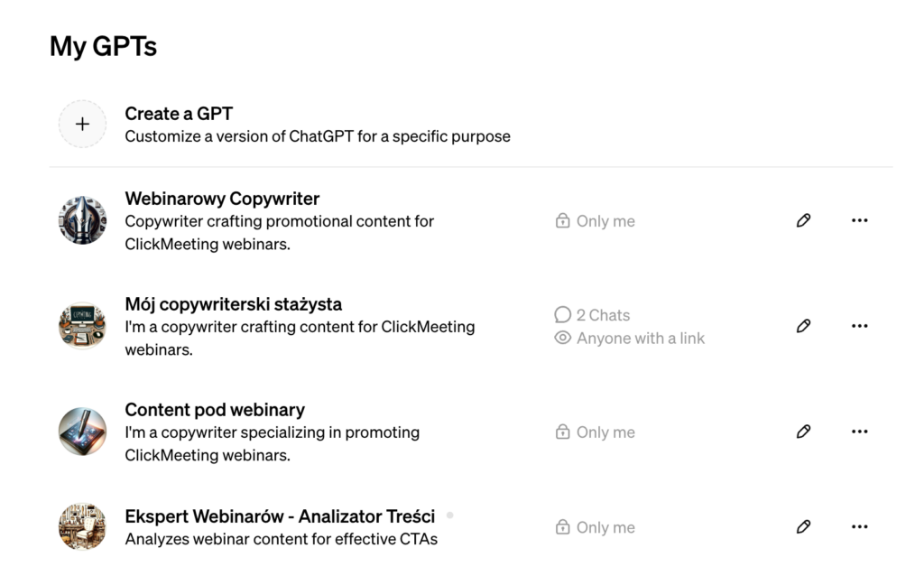Click the plus icon to create a GPT
The width and height of the screenshot is (924, 576).
point(82,125)
